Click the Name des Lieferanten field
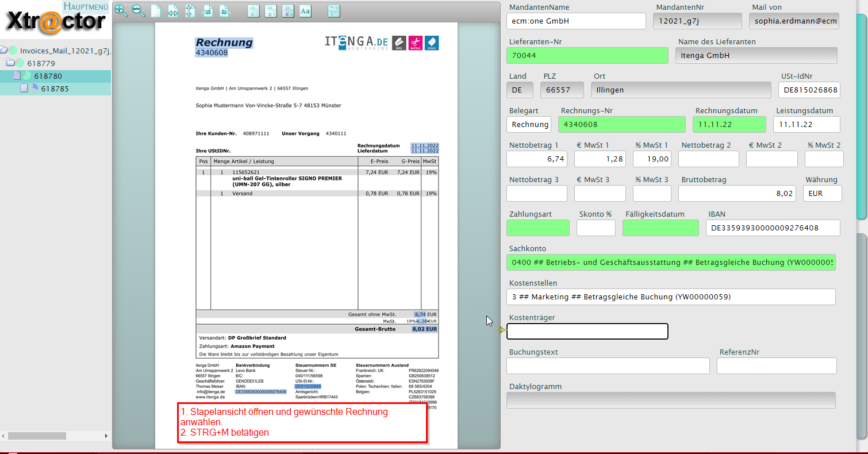This screenshot has height=454, width=868. (756, 55)
